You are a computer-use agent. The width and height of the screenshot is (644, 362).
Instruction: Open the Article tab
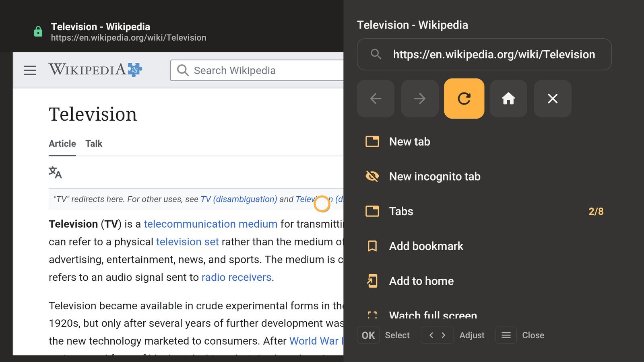pos(62,144)
